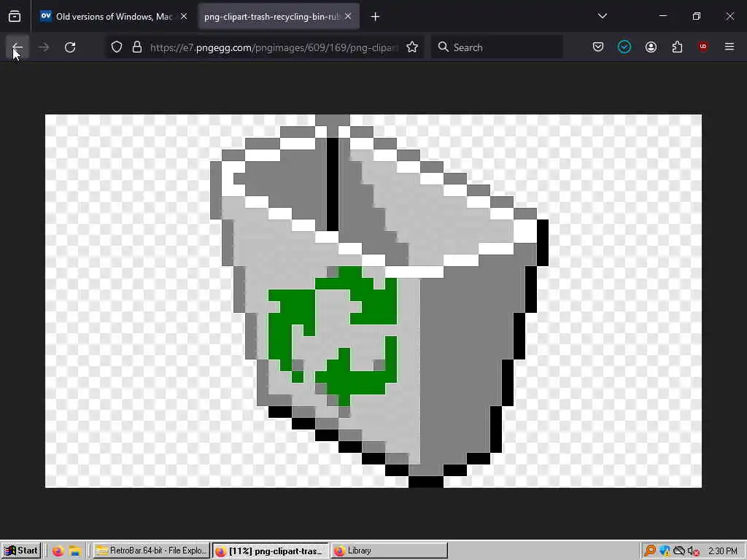Image resolution: width=747 pixels, height=560 pixels.
Task: Click the cloud sync tray icon
Action: click(679, 551)
